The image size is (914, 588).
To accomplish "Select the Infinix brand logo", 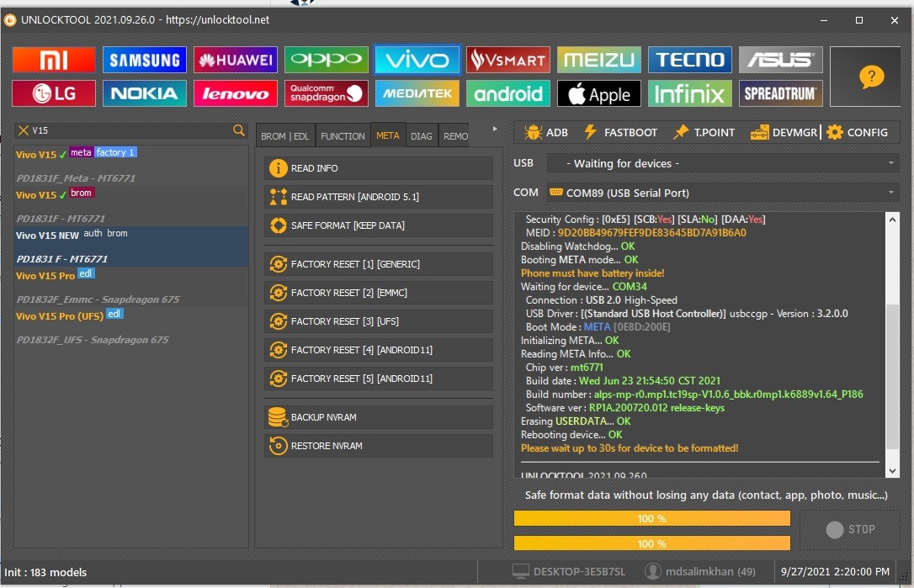I will click(690, 93).
